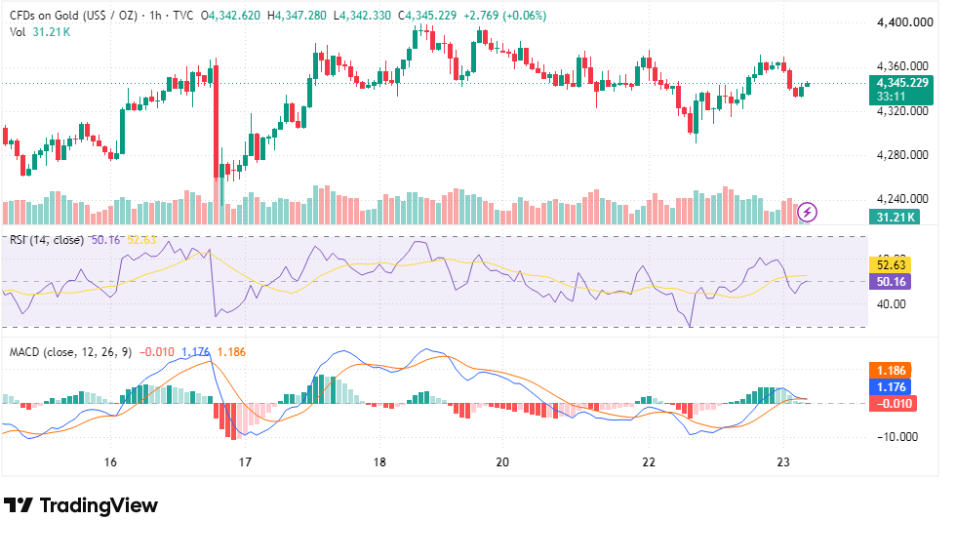Click date 23 on the time axis

783,461
